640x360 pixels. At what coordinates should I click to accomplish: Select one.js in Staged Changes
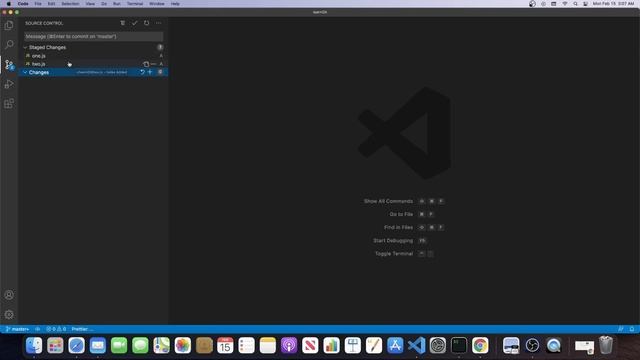tap(93, 56)
